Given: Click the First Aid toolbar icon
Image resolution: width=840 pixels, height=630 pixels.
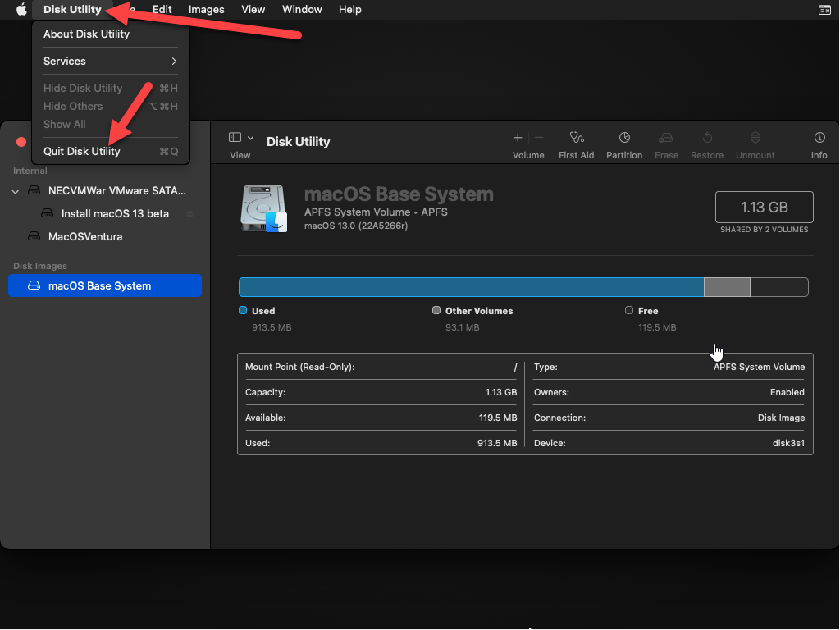Looking at the screenshot, I should point(576,139).
